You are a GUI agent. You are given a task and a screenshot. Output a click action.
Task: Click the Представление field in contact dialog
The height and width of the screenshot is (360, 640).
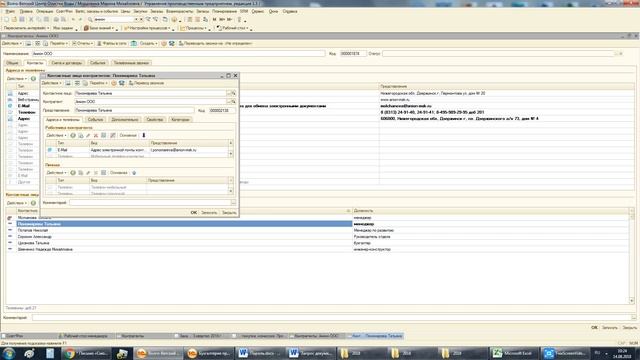(135, 110)
